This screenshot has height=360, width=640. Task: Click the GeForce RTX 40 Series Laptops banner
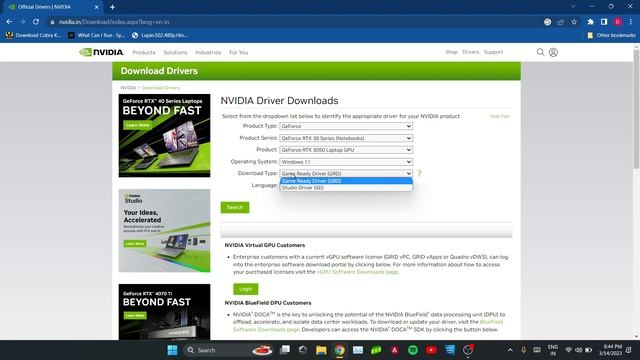pos(164,136)
